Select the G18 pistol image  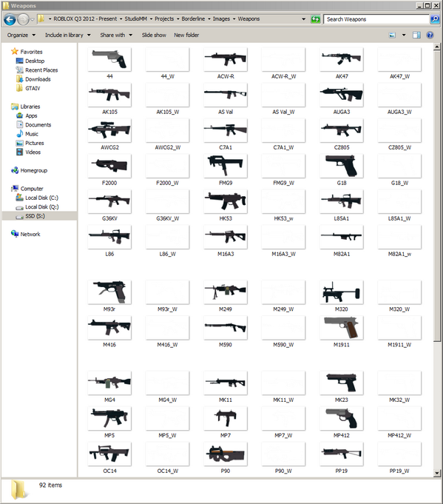(x=342, y=166)
